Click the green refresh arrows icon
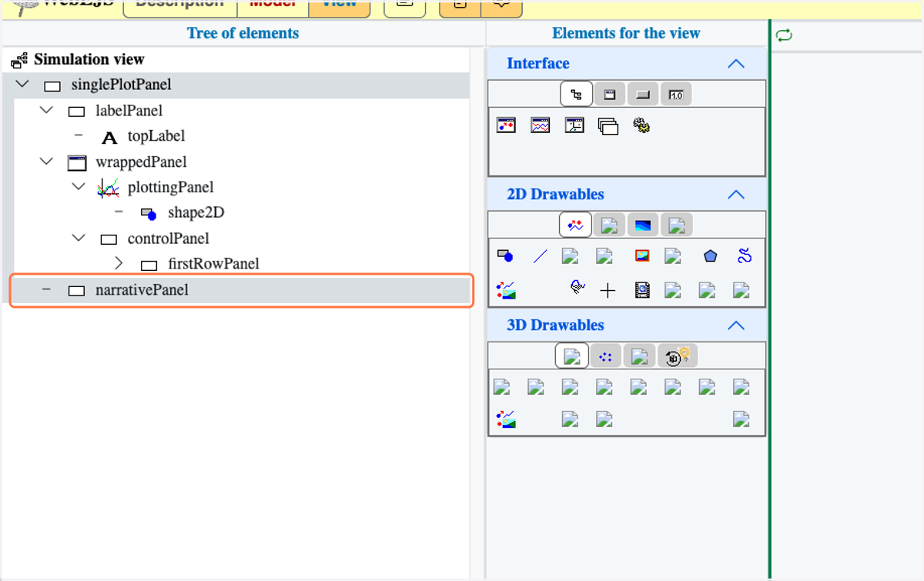 tap(784, 35)
